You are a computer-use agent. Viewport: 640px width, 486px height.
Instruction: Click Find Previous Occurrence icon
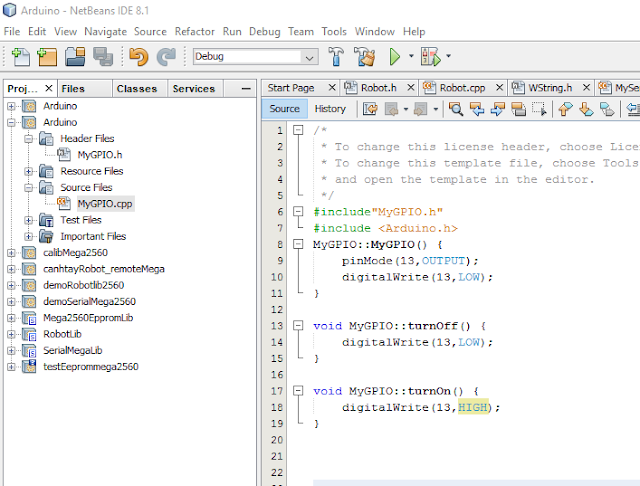coord(476,109)
